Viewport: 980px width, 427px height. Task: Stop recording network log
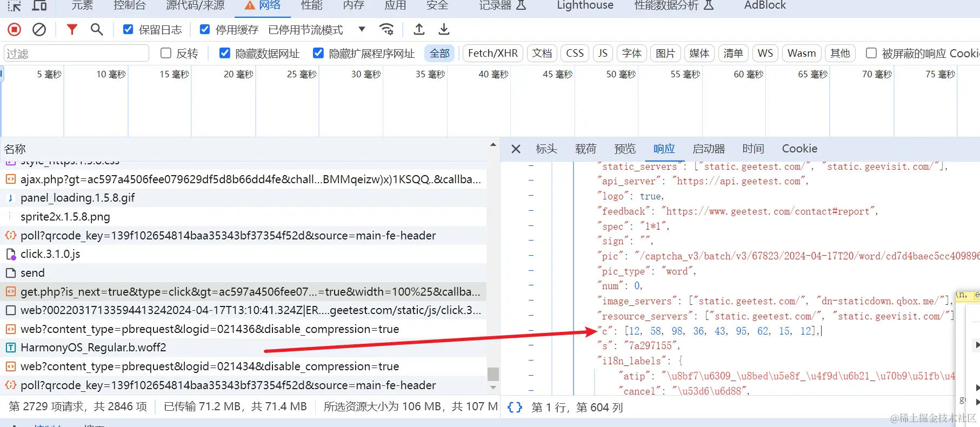tap(15, 30)
